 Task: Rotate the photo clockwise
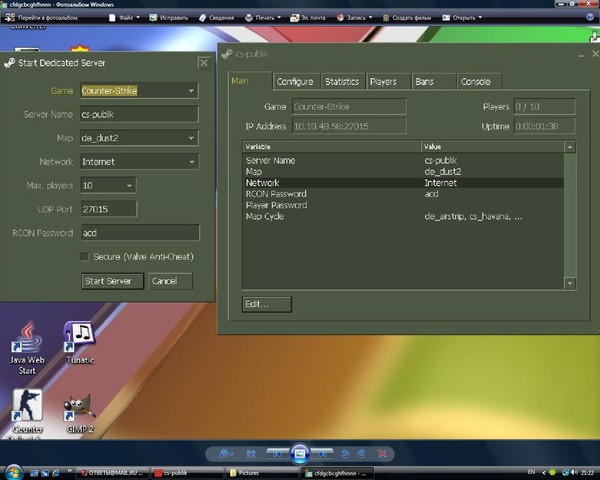pyautogui.click(x=361, y=454)
